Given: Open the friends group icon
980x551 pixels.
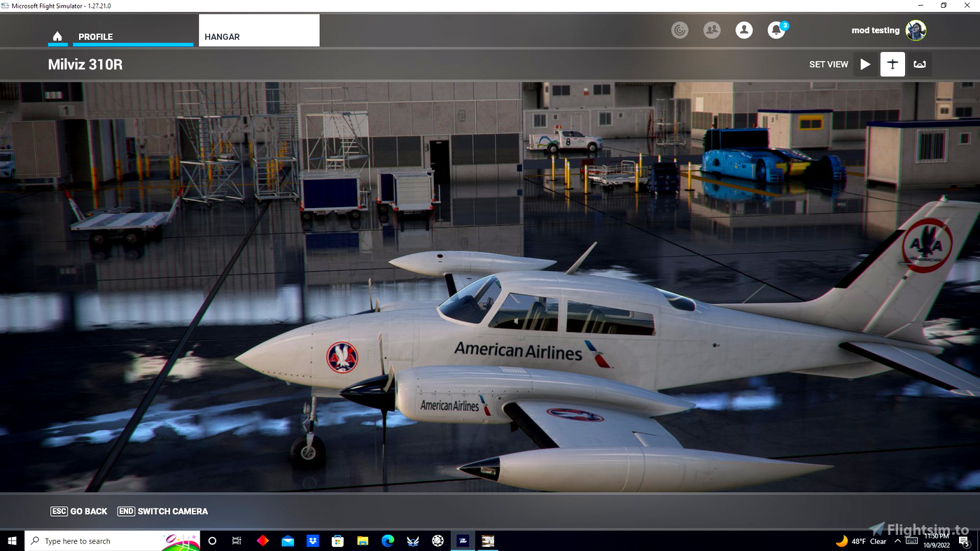Looking at the screenshot, I should click(x=712, y=30).
